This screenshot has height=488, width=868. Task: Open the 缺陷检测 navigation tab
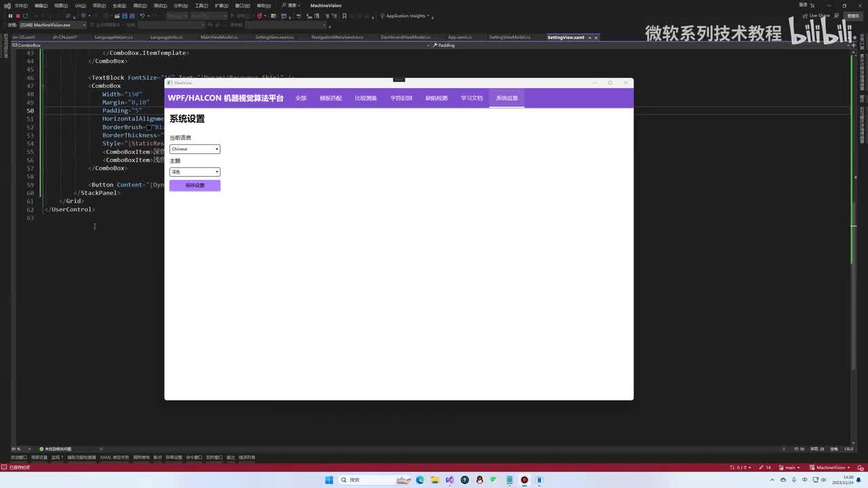pyautogui.click(x=437, y=98)
